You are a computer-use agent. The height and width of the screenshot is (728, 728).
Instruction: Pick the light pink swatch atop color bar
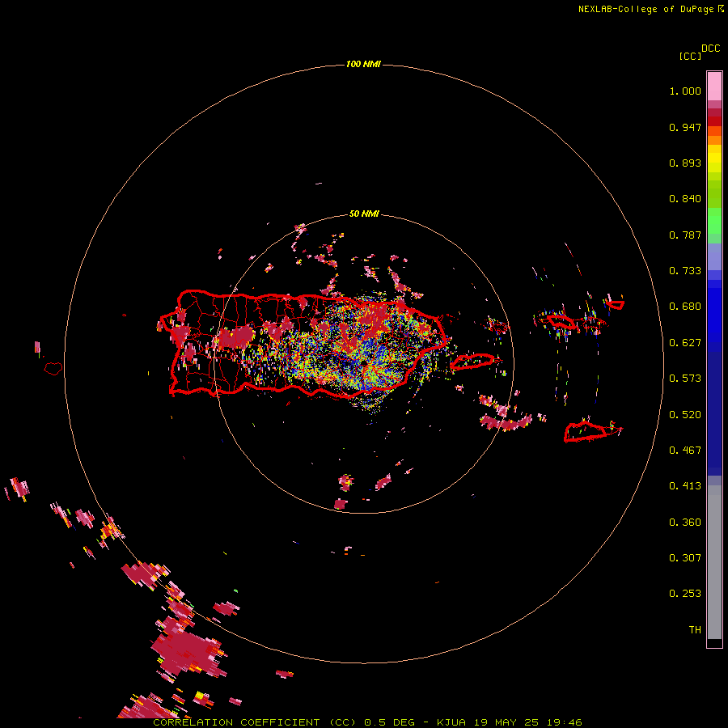pos(714,86)
